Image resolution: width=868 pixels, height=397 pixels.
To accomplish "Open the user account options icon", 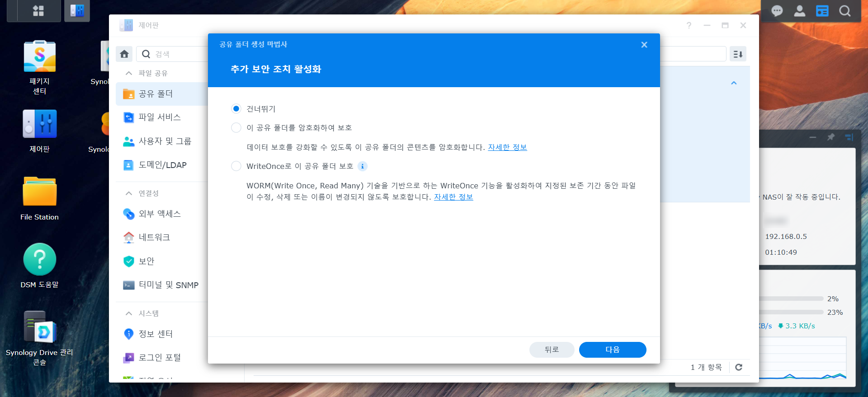I will click(x=799, y=11).
